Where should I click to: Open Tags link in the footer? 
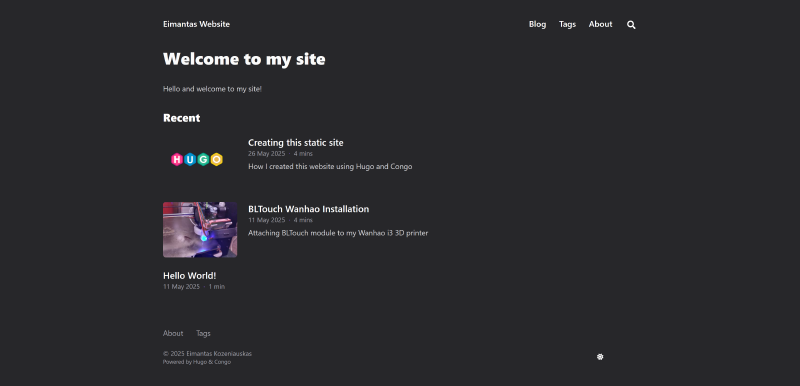tap(203, 333)
